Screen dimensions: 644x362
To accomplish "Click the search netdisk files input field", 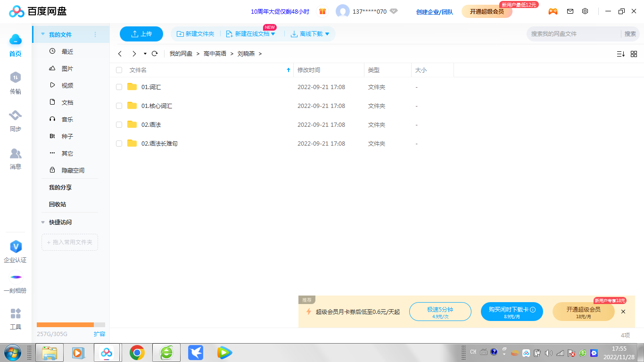I will 573,34.
